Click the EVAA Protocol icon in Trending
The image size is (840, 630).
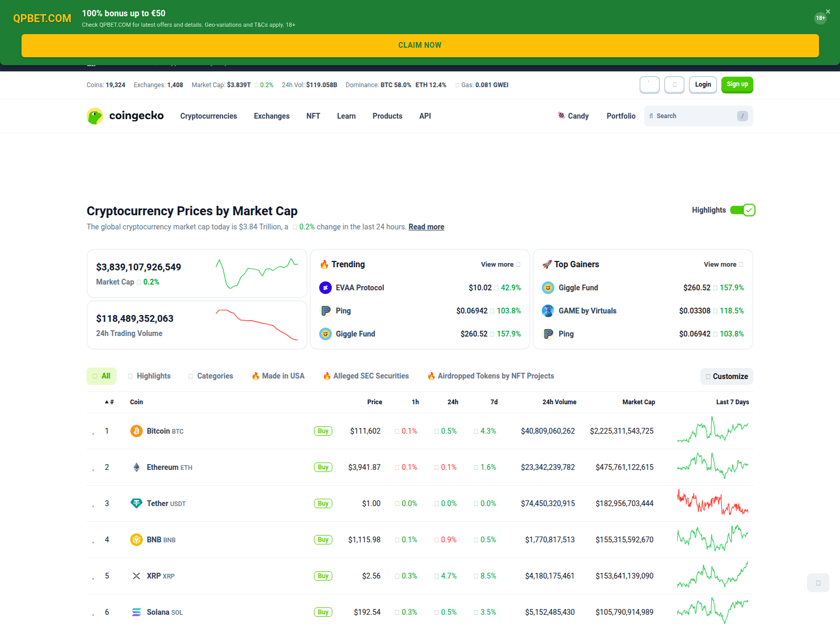pos(325,288)
